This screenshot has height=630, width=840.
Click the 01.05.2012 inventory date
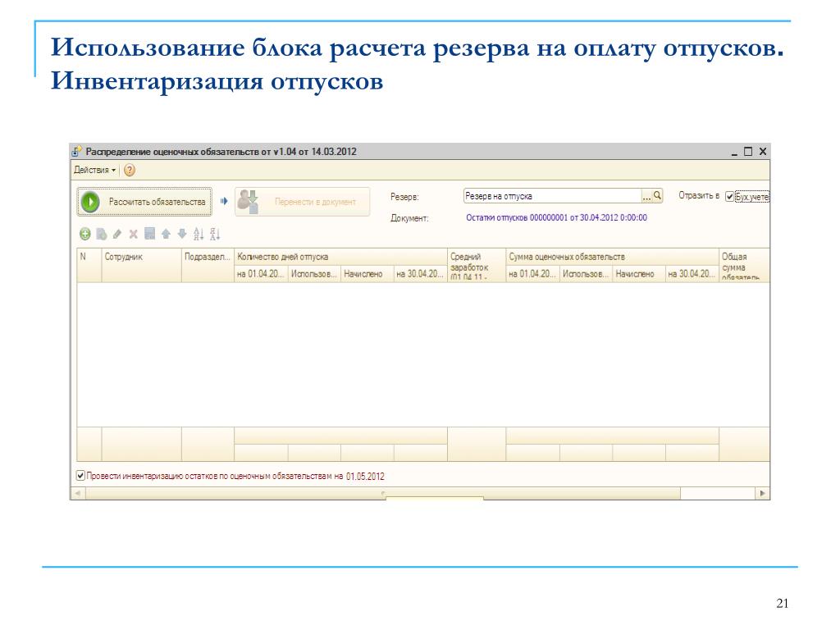pos(365,477)
